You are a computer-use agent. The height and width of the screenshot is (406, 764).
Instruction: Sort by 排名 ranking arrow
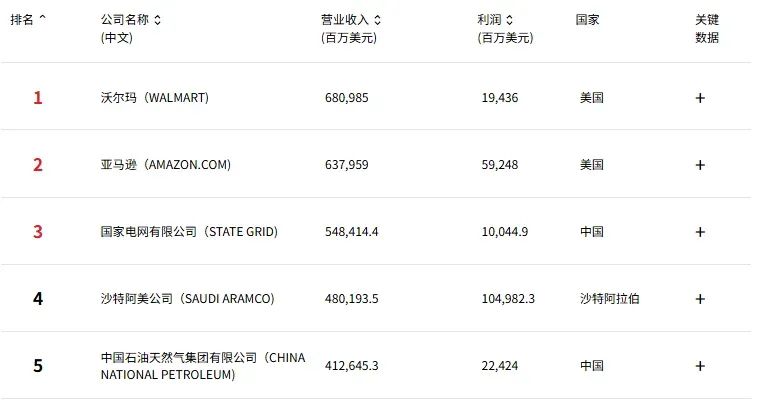coord(42,18)
